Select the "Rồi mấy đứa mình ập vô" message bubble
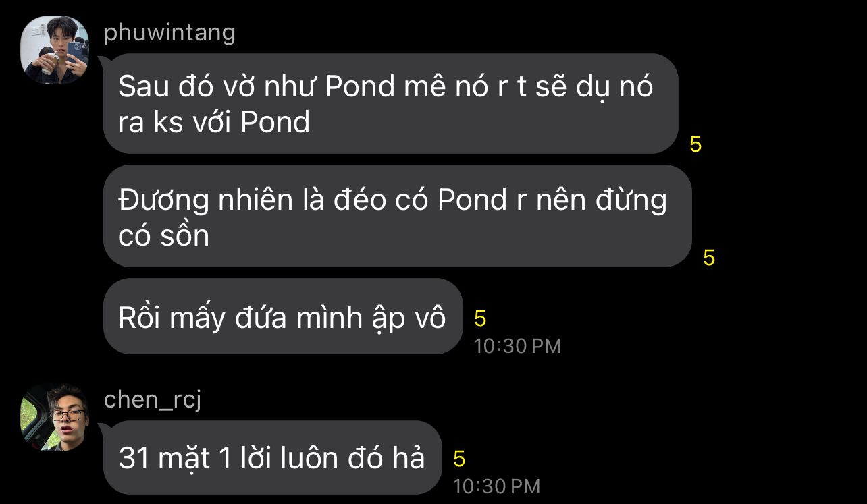The height and width of the screenshot is (504, 867). point(282,316)
